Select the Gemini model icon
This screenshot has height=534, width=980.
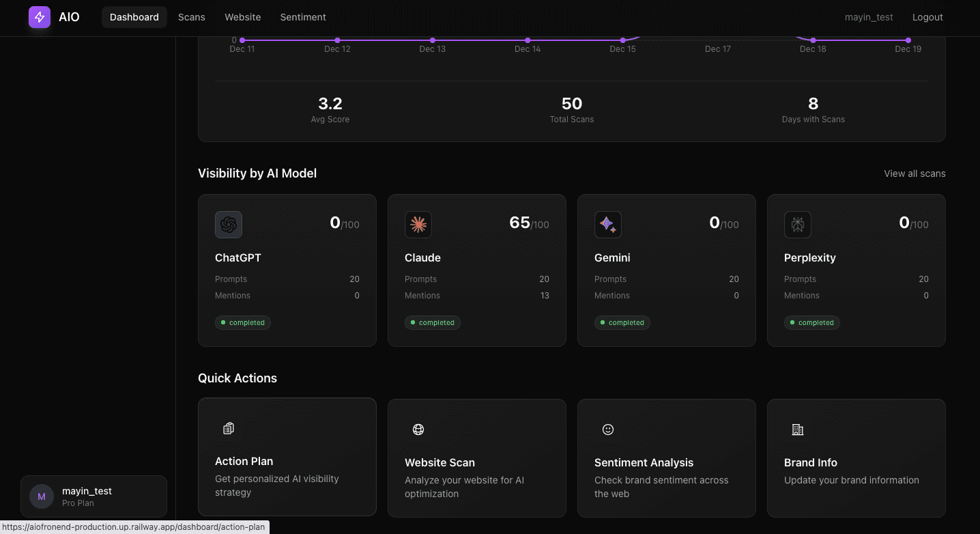tap(607, 224)
